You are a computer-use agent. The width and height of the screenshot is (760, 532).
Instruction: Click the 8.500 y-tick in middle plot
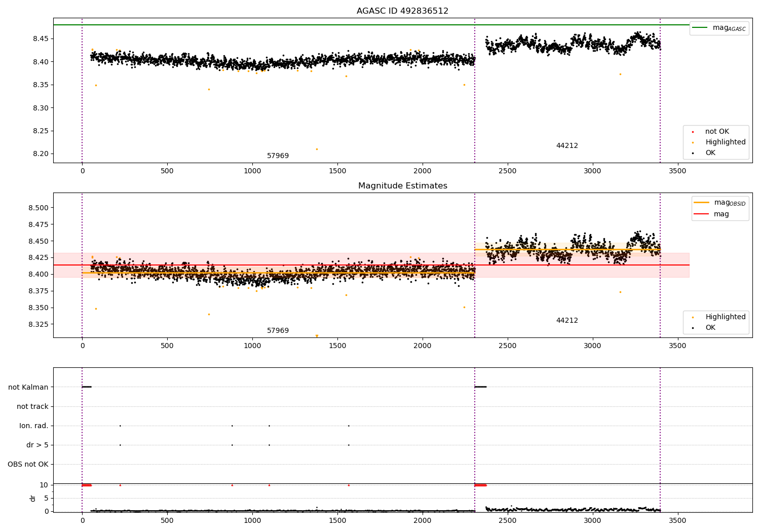[39, 208]
